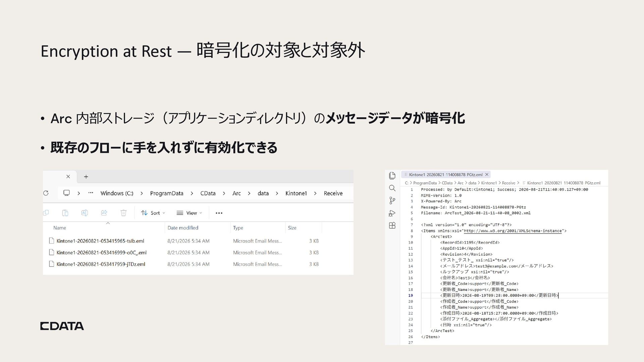The height and width of the screenshot is (362, 644).
Task: Click the Filename ArcTest xml line
Action: point(476,213)
